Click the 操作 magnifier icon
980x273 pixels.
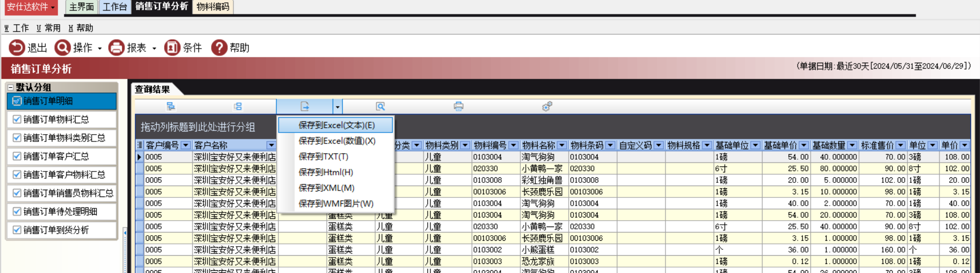pyautogui.click(x=63, y=48)
